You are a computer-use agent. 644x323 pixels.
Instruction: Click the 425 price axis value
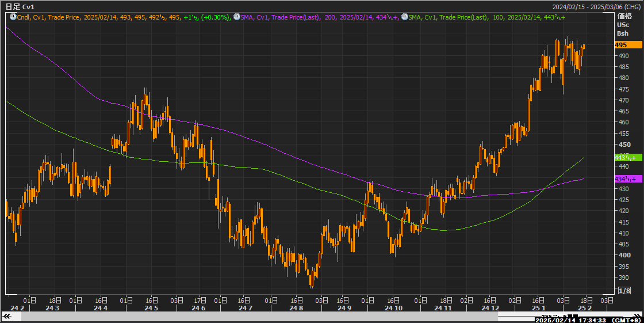pos(623,200)
